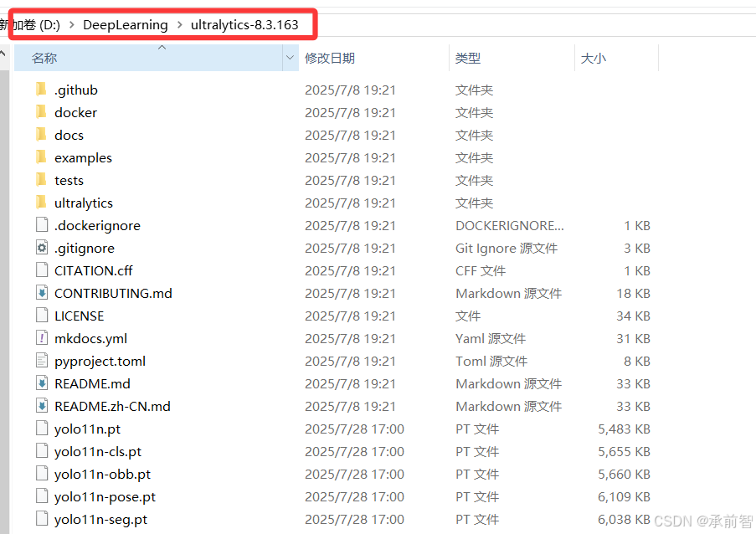Click the Yaml 源文件 type cell
Screen dimensions: 756x534
pos(491,339)
